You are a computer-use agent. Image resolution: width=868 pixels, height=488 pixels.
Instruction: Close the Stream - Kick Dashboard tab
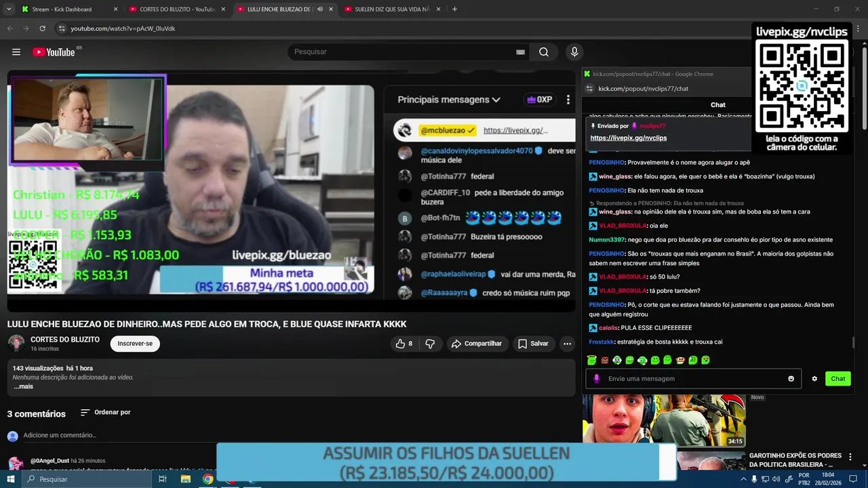[115, 9]
